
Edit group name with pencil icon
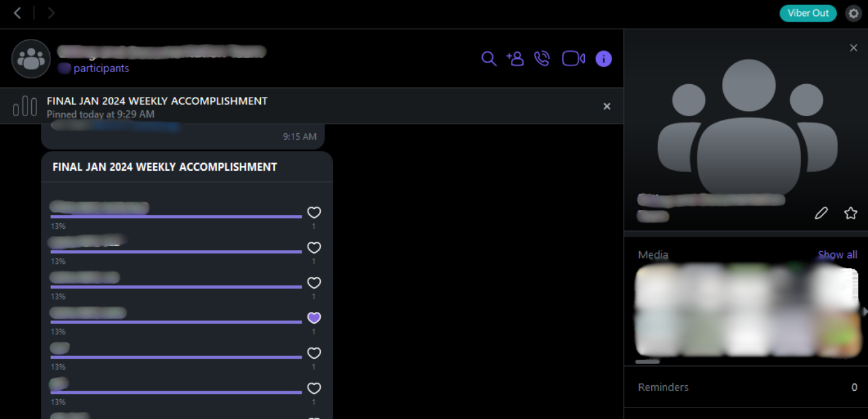tap(821, 213)
